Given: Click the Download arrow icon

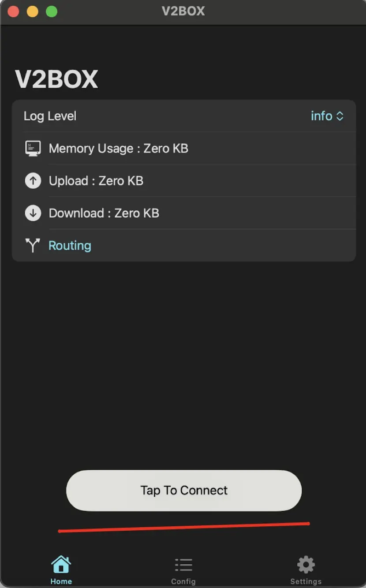Looking at the screenshot, I should [33, 213].
